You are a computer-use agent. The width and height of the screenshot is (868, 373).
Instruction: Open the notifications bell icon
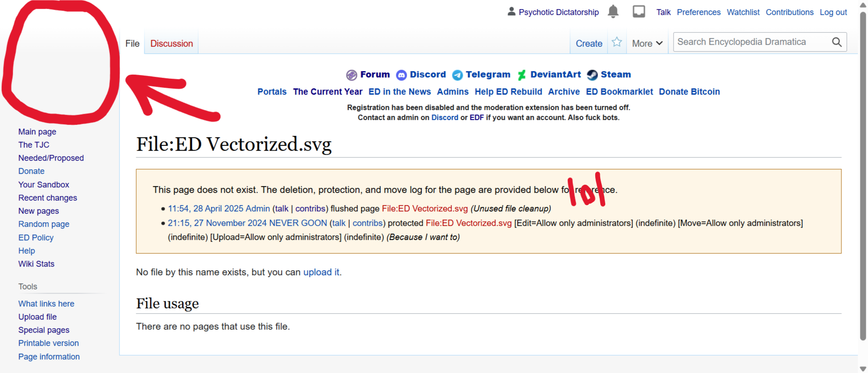(x=613, y=11)
